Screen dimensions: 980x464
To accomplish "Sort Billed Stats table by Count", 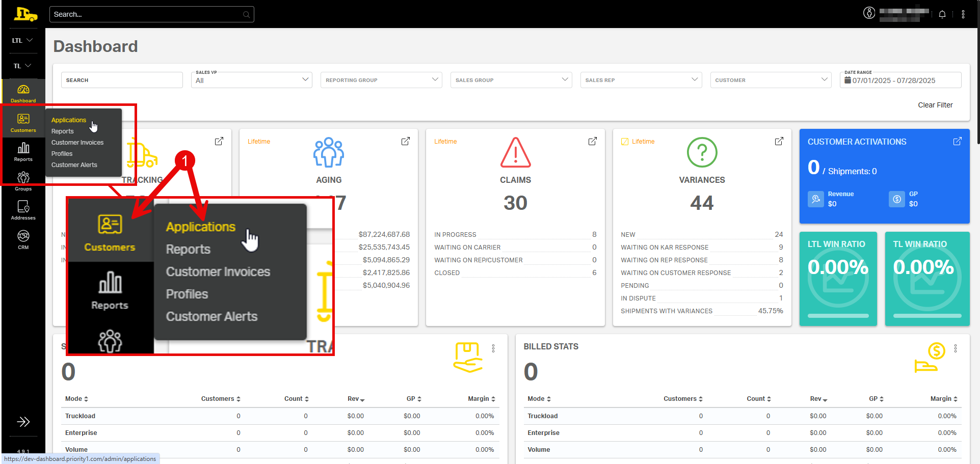I will click(759, 399).
